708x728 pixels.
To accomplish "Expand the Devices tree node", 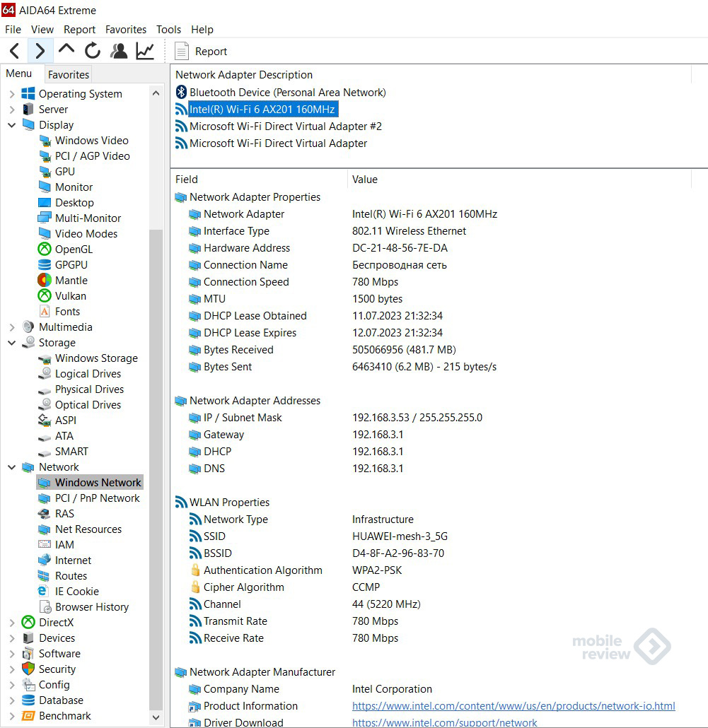I will click(12, 638).
